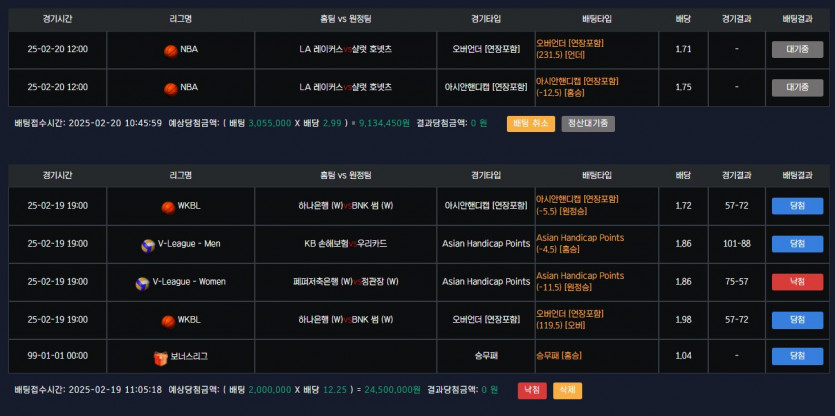
Task: Click the 배팅결과 column header in second table
Action: tap(797, 175)
